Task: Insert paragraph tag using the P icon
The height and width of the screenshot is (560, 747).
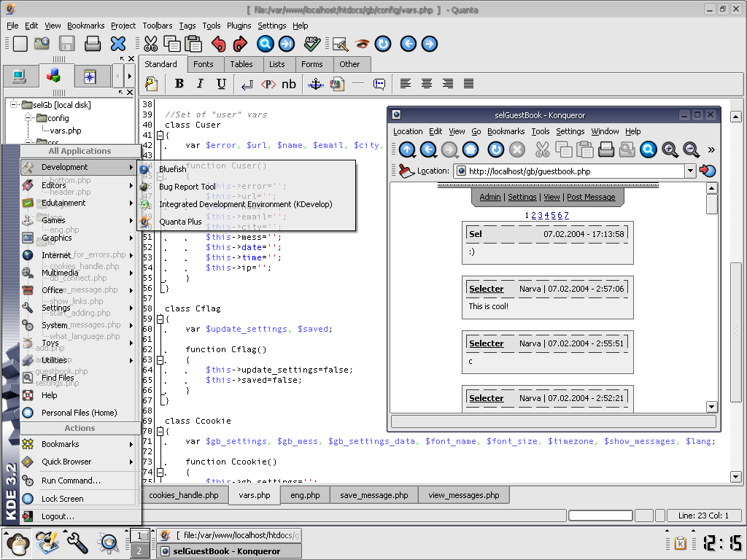Action: tap(268, 85)
